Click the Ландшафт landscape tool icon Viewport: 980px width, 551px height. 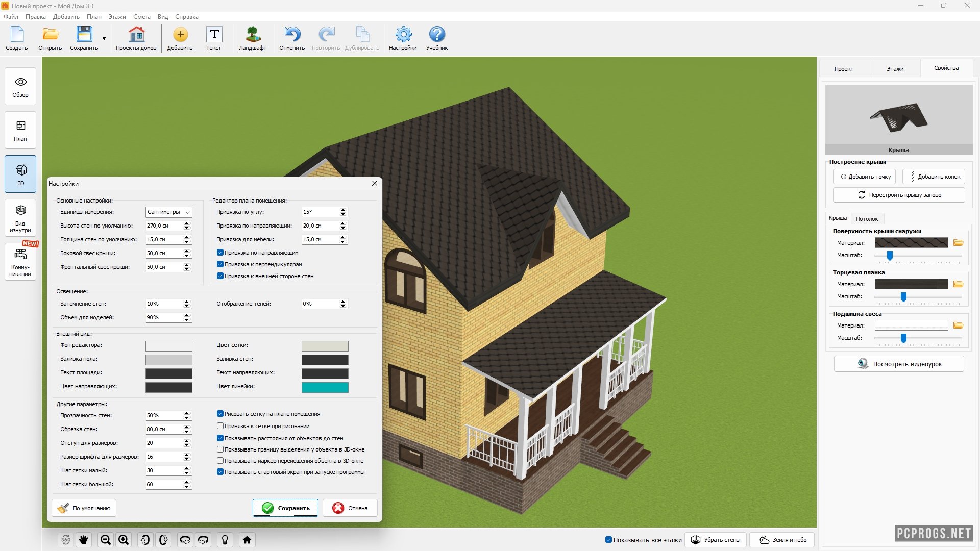(253, 35)
